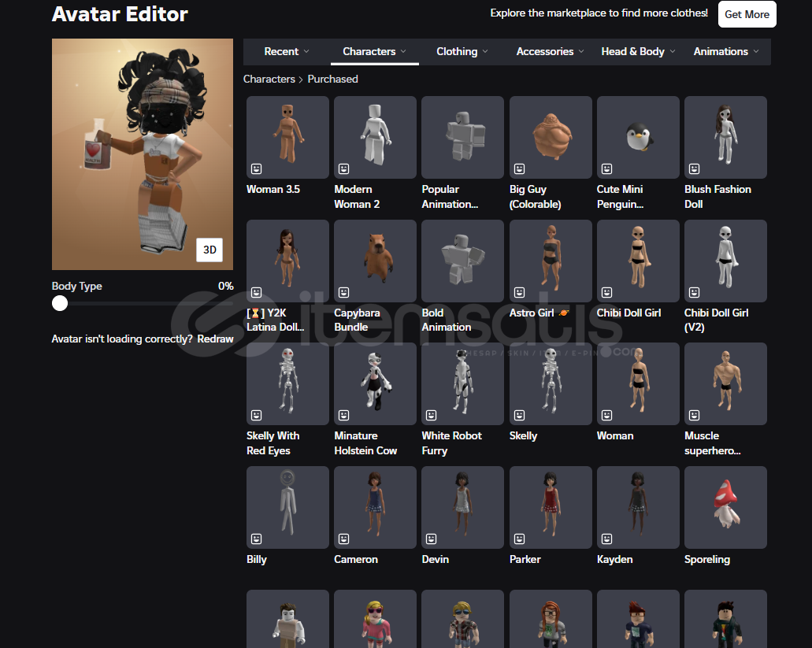Click the Get More button
This screenshot has height=648, width=812.
[747, 14]
